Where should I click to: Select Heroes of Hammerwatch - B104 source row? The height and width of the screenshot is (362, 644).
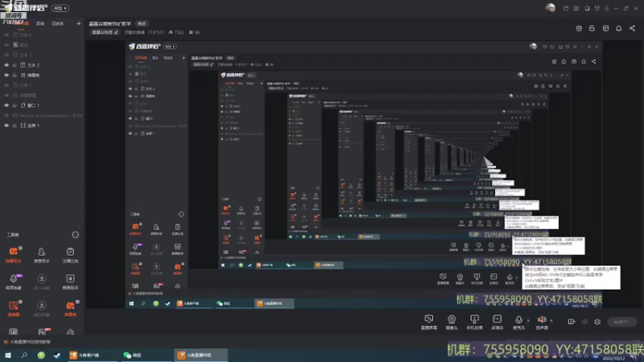42,116
